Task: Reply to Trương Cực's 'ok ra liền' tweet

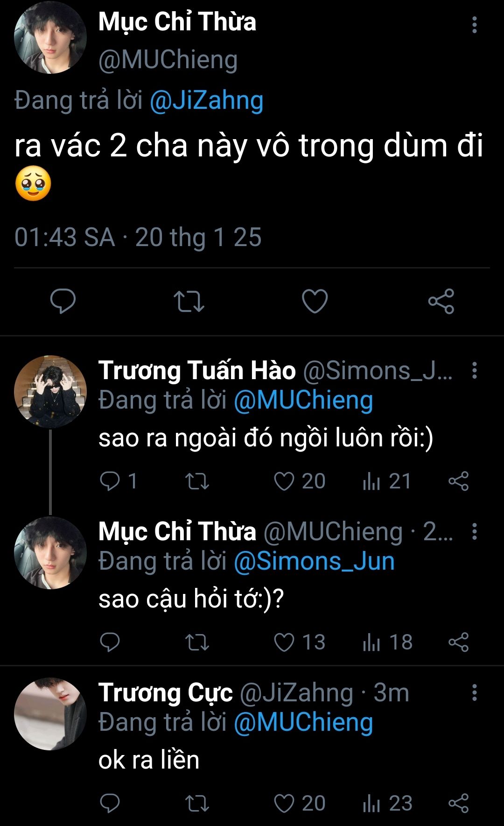Action: click(x=110, y=804)
